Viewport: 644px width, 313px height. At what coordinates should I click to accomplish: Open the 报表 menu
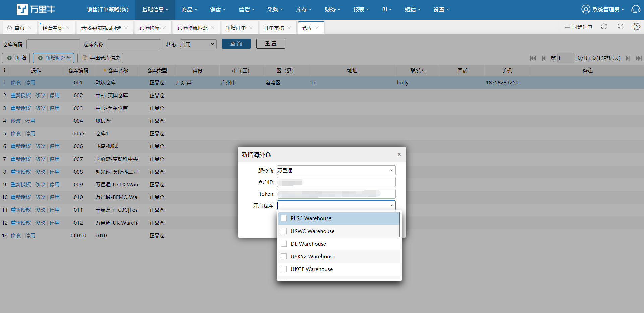click(x=361, y=10)
